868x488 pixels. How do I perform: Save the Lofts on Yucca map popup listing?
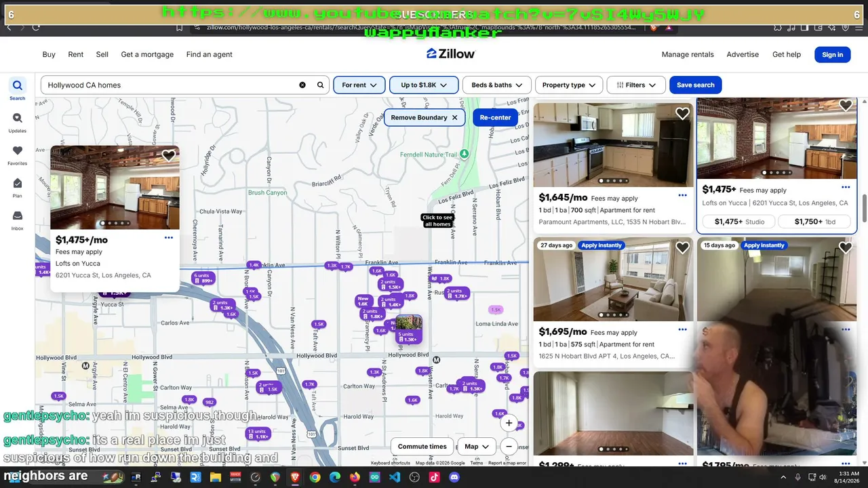click(x=168, y=156)
